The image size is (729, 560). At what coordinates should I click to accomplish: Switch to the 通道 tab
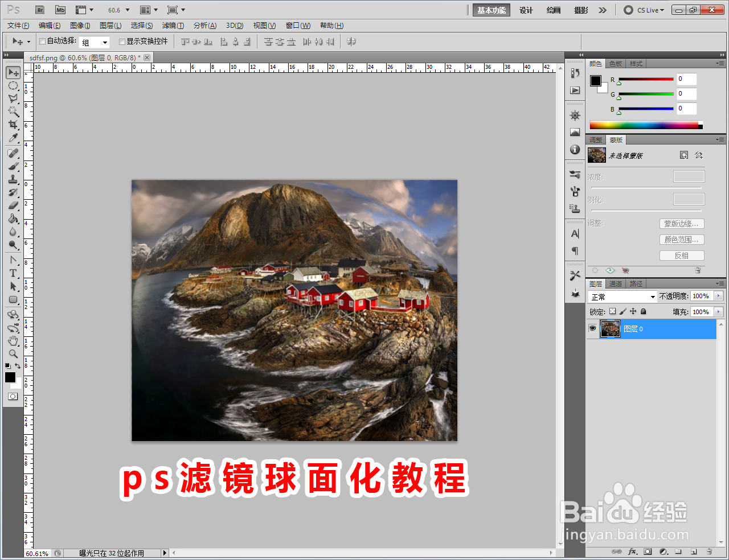(616, 283)
